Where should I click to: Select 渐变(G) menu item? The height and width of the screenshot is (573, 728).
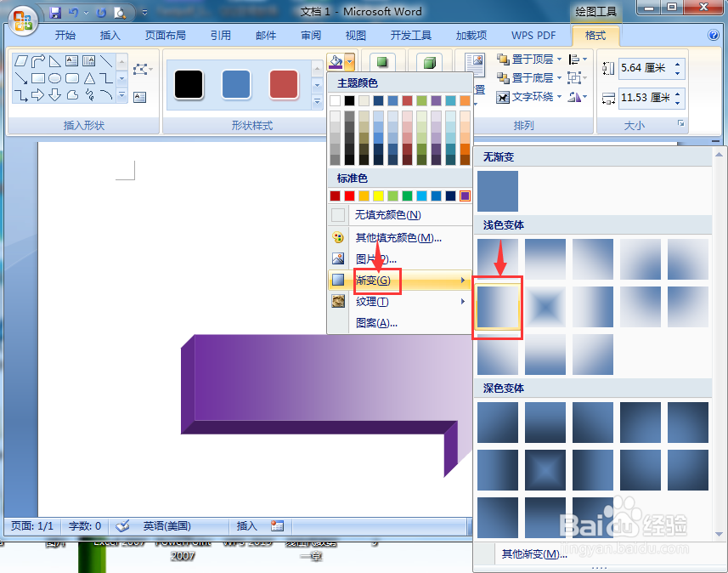[399, 281]
